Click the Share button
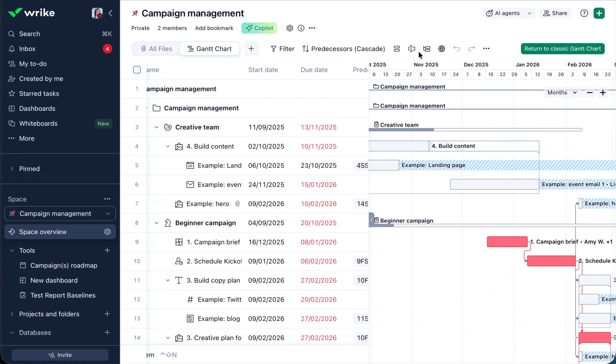The height and width of the screenshot is (364, 616). click(x=555, y=13)
